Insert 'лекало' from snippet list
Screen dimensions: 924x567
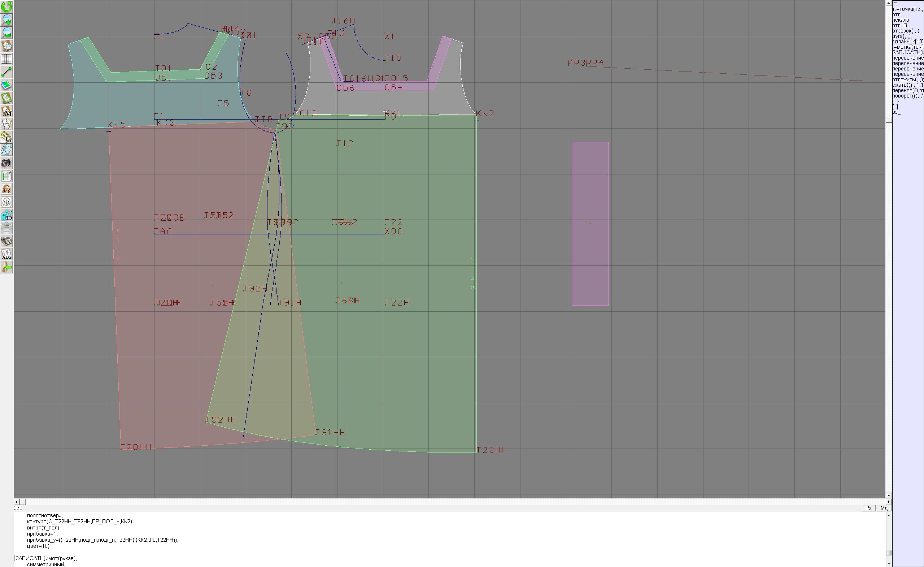point(901,20)
